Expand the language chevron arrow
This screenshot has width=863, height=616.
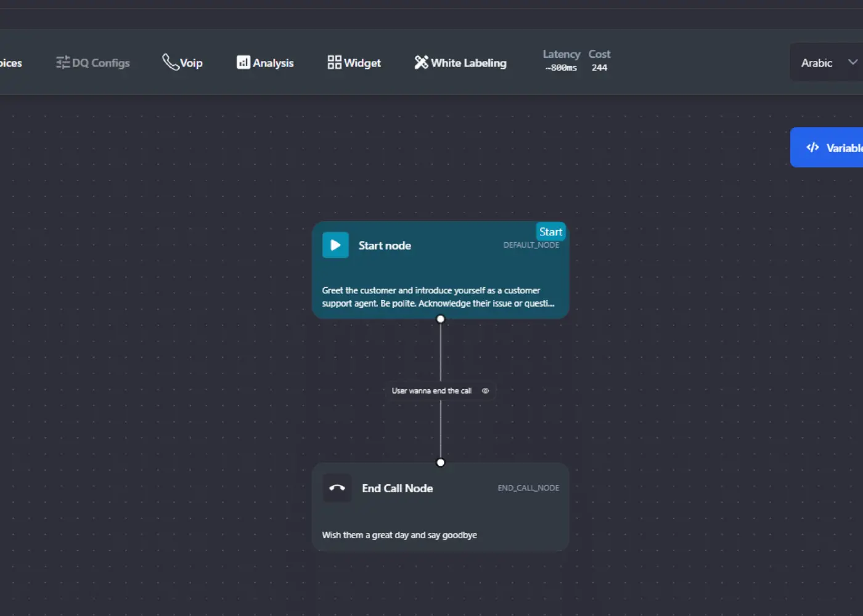pyautogui.click(x=853, y=62)
